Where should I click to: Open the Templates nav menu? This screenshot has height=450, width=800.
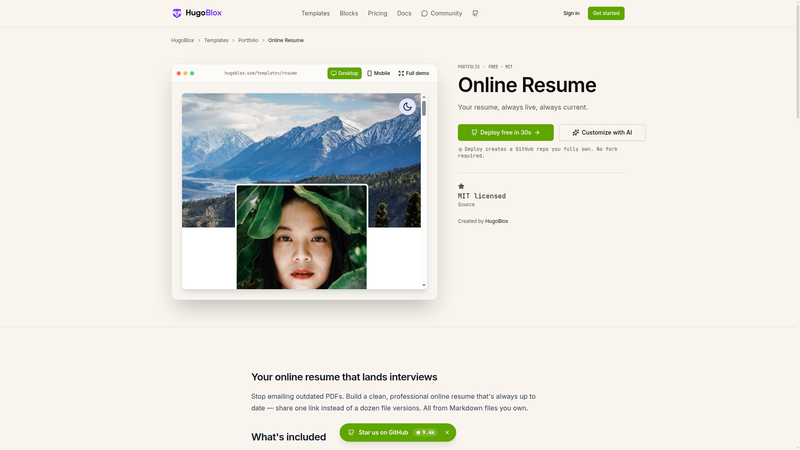pyautogui.click(x=315, y=13)
